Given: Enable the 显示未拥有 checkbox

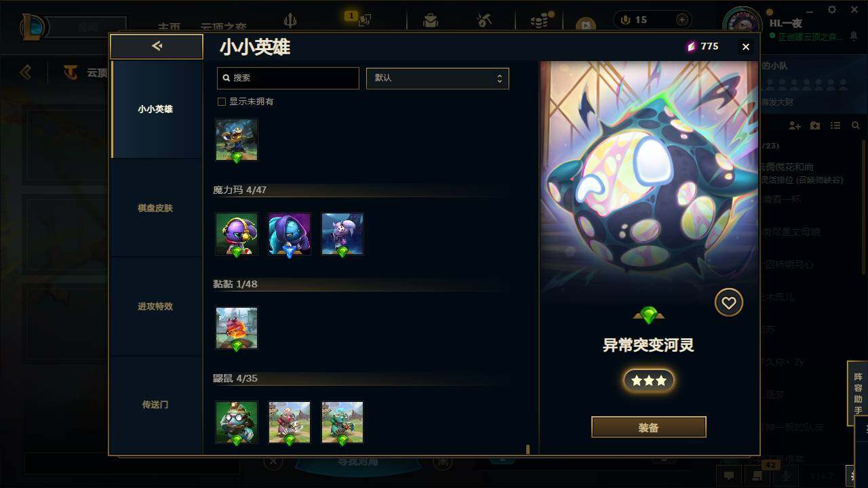Looking at the screenshot, I should pyautogui.click(x=221, y=102).
